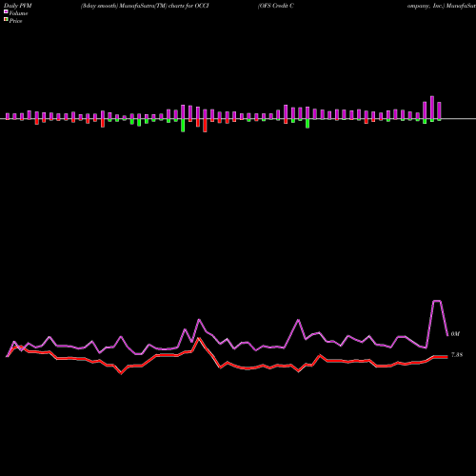Click the '(OFS Credit C' company name text
Image resolution: width=476 pixels, height=476 pixels.
(276, 6)
